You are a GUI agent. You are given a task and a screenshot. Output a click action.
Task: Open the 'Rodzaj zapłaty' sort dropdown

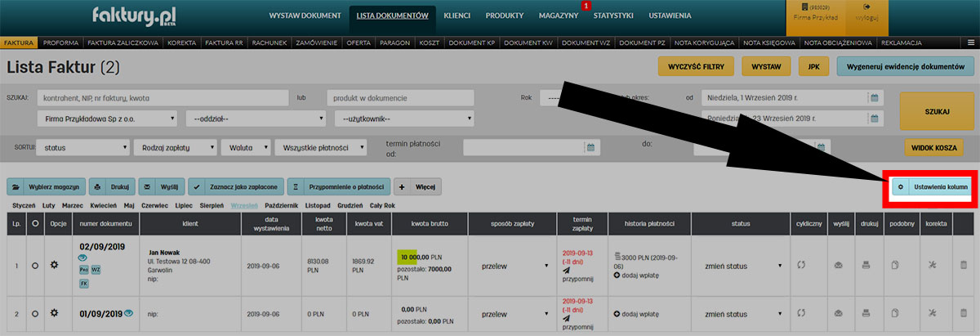pyautogui.click(x=176, y=148)
